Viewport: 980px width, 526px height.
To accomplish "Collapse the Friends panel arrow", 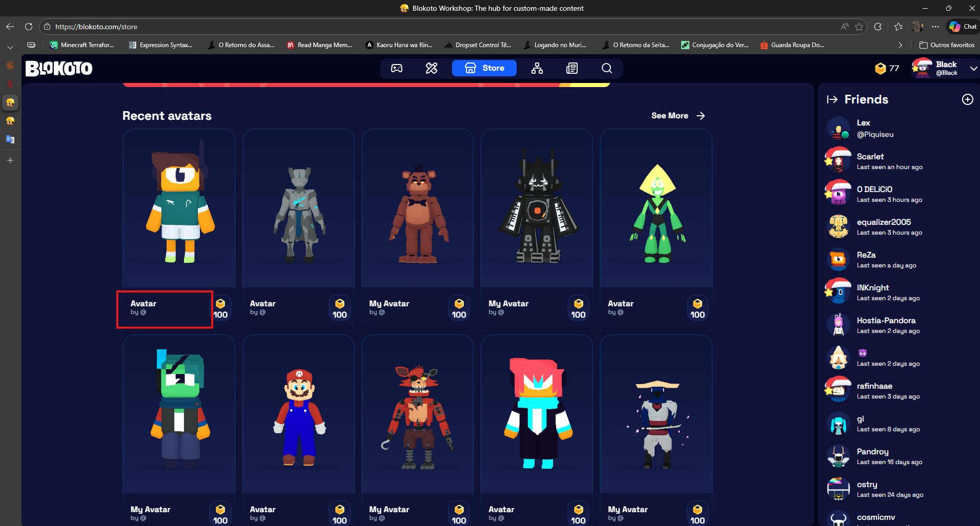I will [x=832, y=99].
